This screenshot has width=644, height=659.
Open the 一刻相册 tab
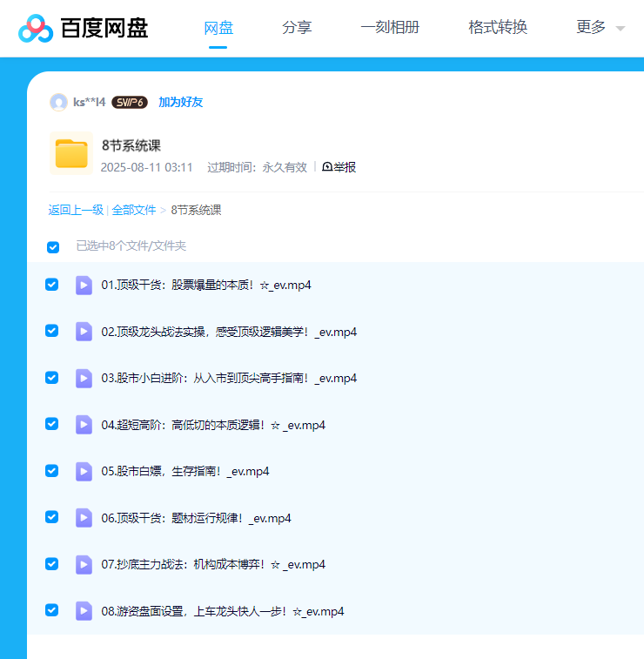click(390, 27)
